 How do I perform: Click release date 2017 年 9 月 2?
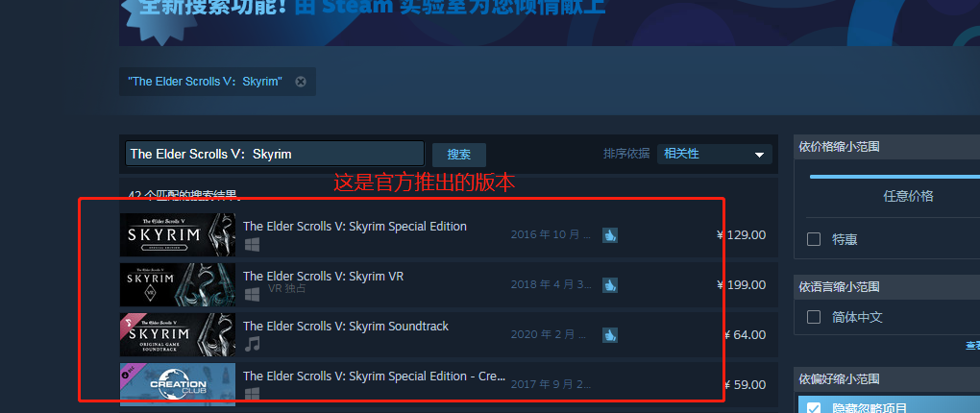tap(551, 385)
